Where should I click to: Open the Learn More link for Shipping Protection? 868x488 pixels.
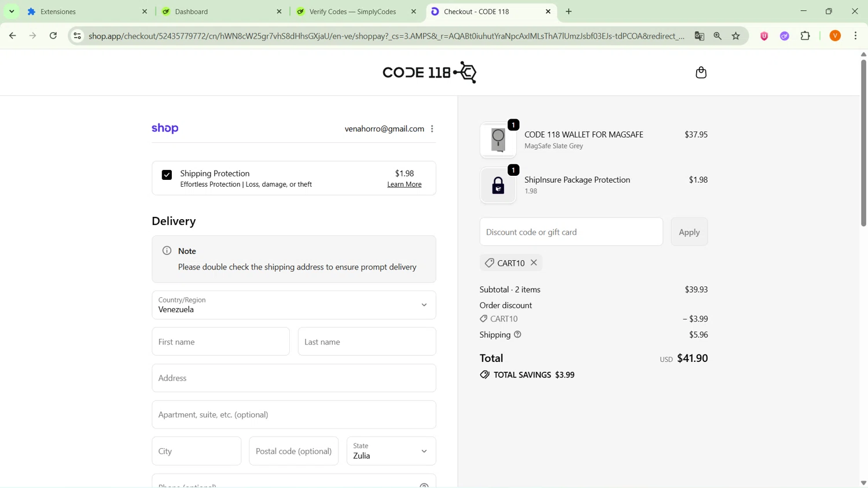click(x=404, y=184)
